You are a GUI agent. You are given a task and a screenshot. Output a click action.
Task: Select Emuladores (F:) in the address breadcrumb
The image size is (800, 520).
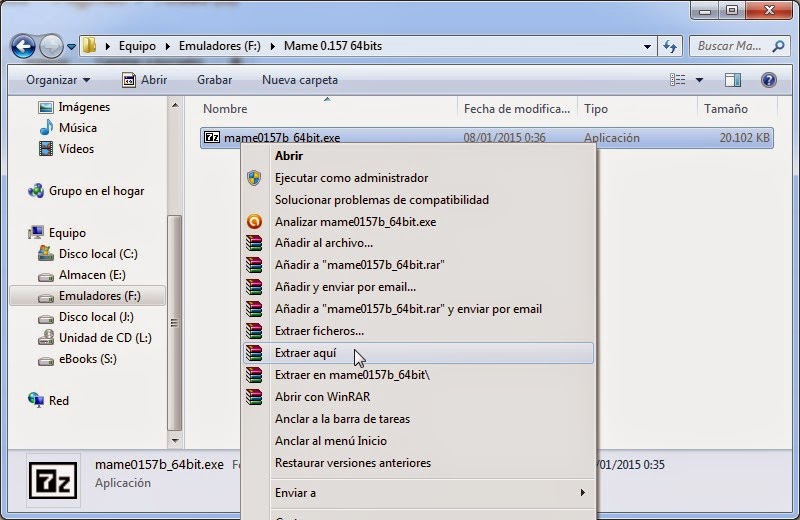coord(219,46)
